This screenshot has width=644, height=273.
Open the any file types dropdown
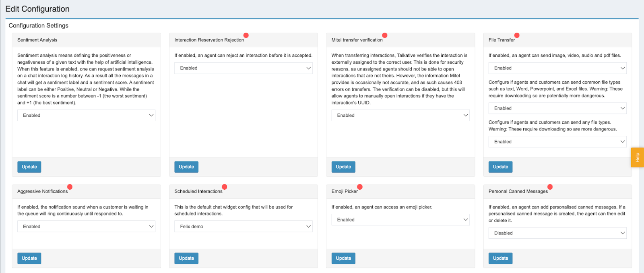557,142
